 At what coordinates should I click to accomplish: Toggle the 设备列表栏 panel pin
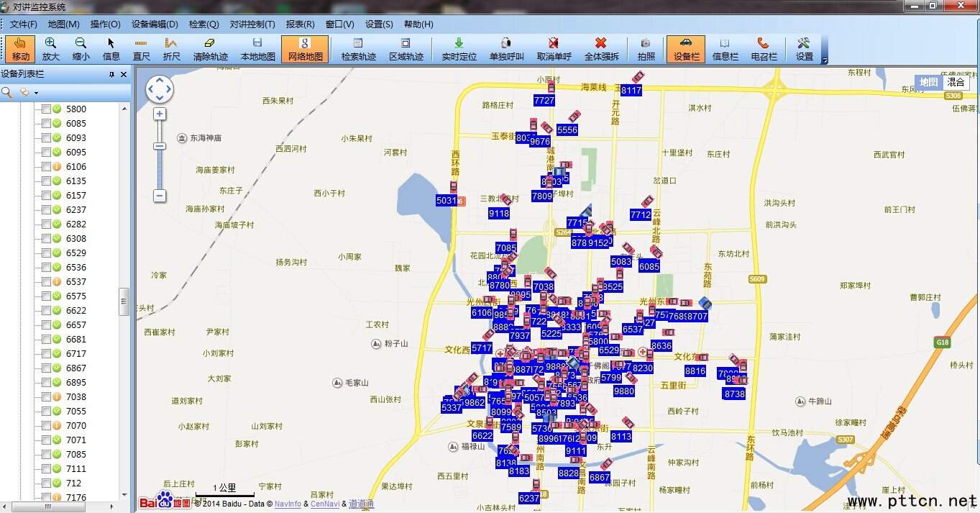pos(111,75)
